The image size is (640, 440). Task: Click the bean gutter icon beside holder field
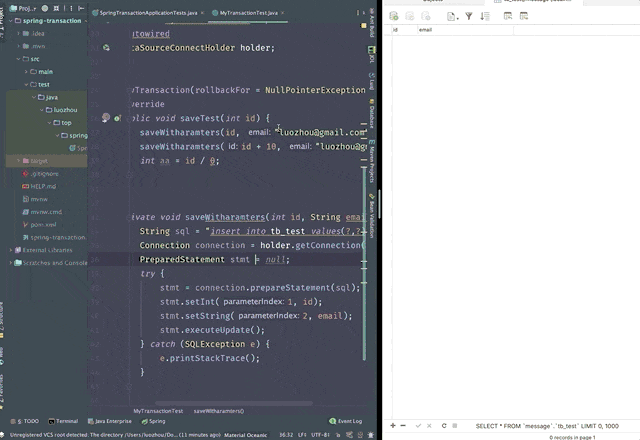pyautogui.click(x=106, y=48)
